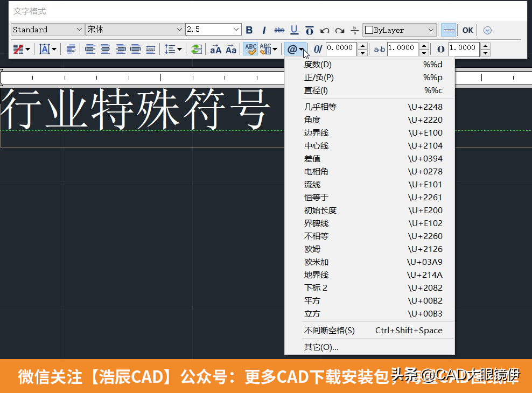Decrease the tracking value
The image size is (532, 393).
424,53
